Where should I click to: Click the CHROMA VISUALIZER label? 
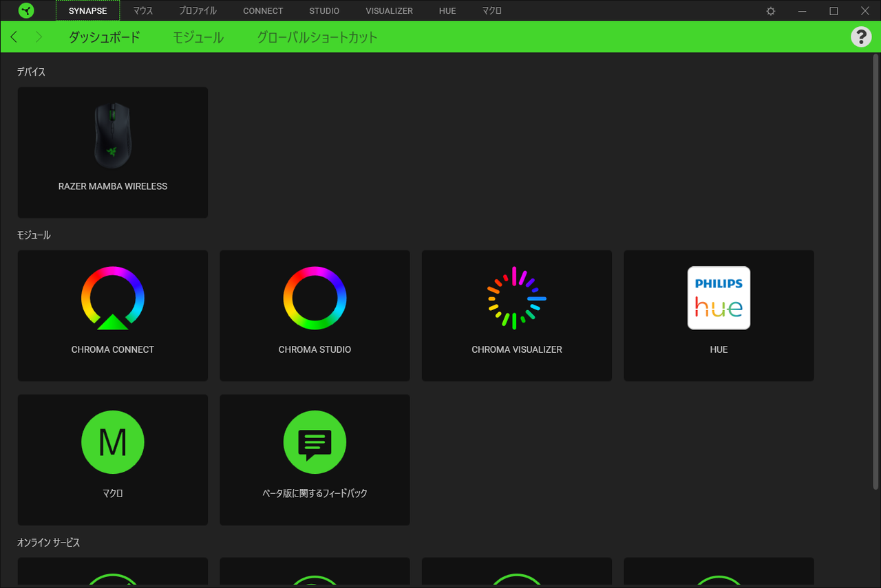point(517,349)
